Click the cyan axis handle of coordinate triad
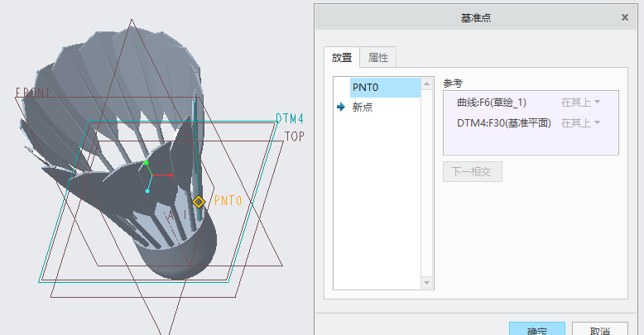 tap(147, 191)
